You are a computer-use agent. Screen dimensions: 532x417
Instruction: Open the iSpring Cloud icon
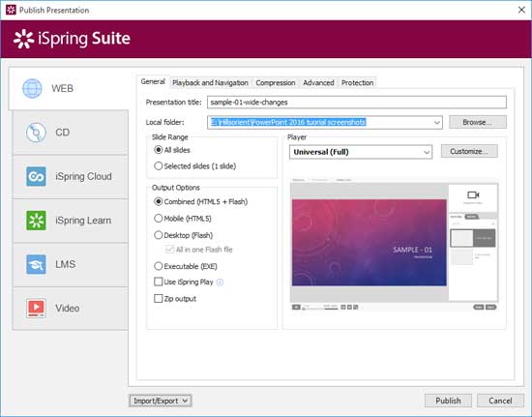pyautogui.click(x=36, y=176)
